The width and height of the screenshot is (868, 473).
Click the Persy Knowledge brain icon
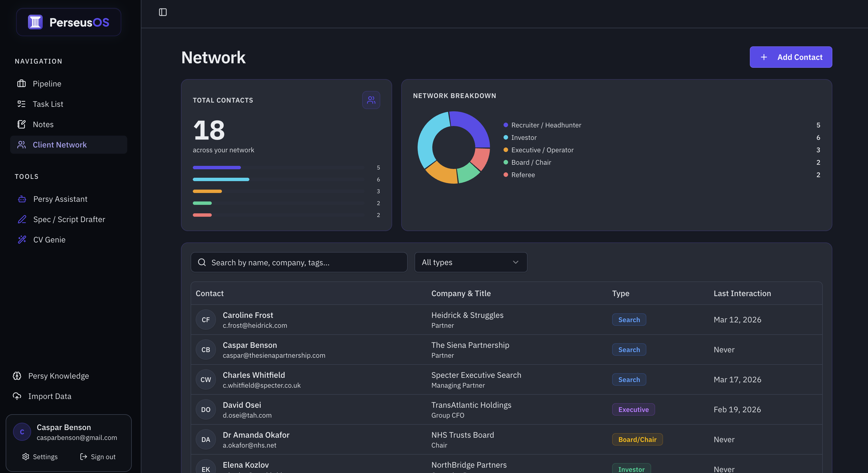(x=17, y=376)
